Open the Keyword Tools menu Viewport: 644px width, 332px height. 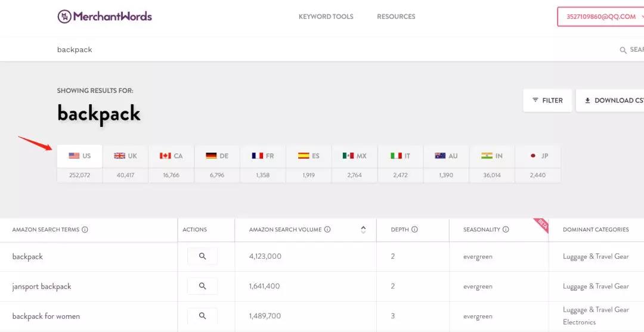326,17
